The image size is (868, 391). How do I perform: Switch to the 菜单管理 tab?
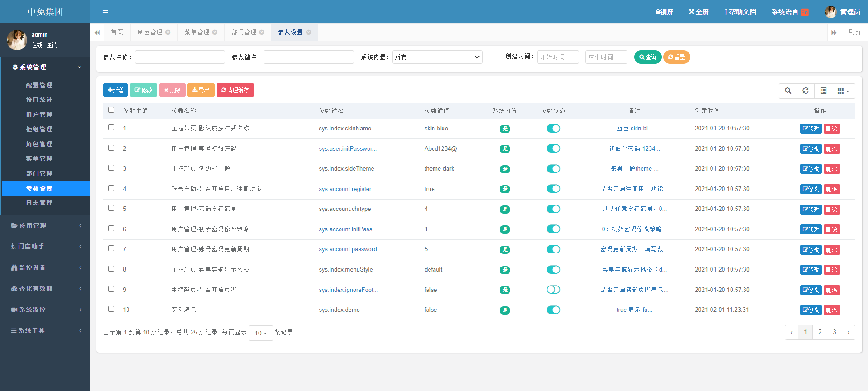[x=197, y=33]
